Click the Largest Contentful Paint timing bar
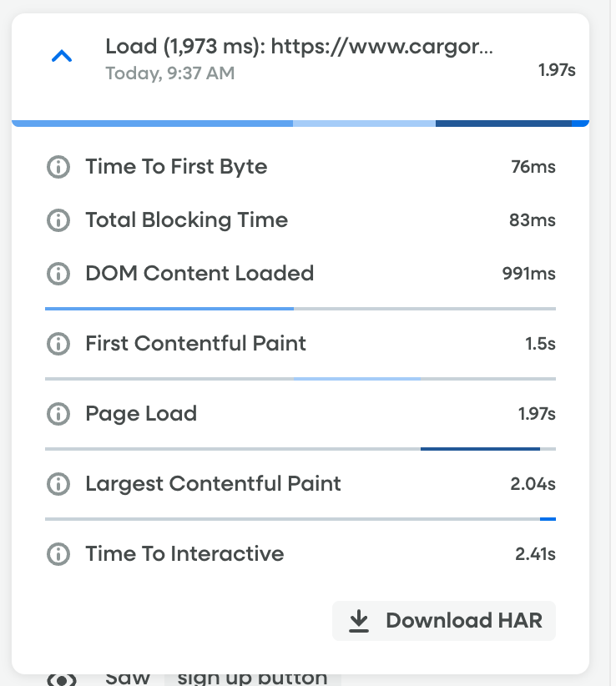Screen dimensions: 616x686 548,519
